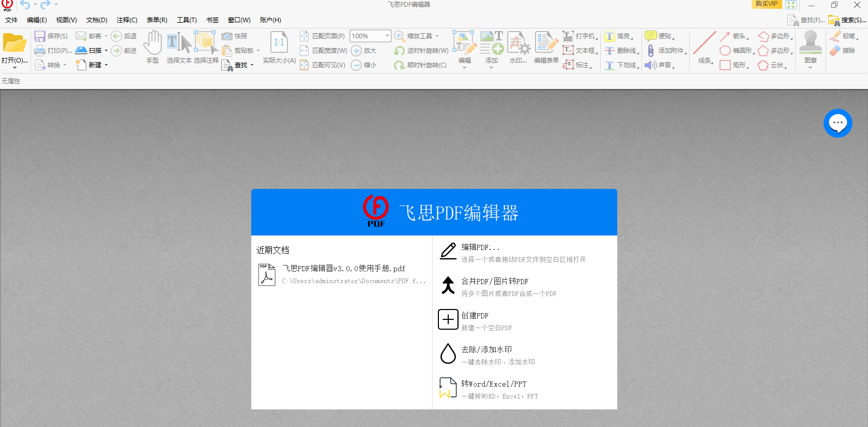
Task: Expand the arrow beneath 打开(O)
Action: click(x=14, y=68)
